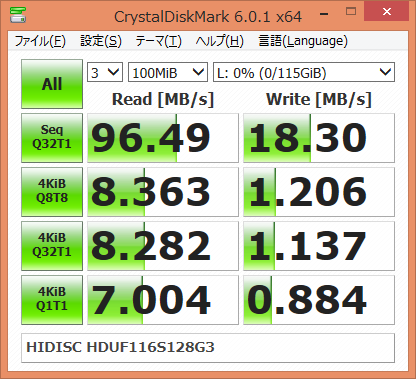
Task: Expand the test size dropdown showing 100MiB
Action: coord(168,72)
